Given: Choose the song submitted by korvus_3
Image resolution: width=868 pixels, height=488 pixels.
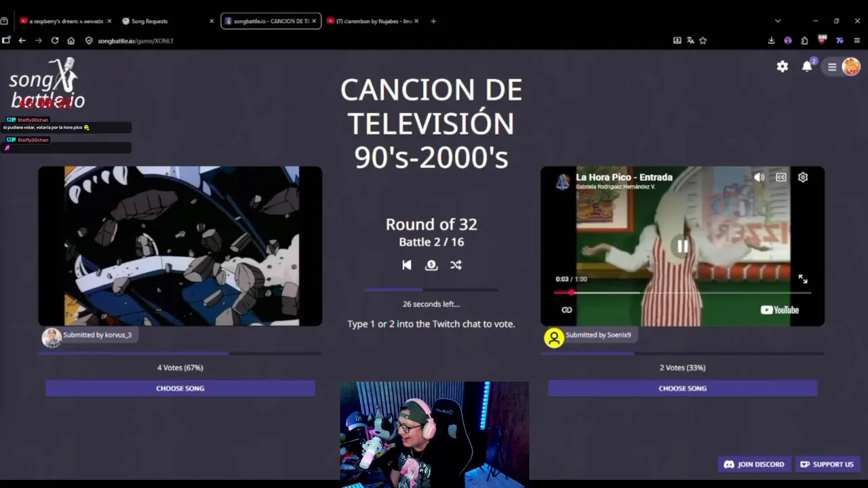Looking at the screenshot, I should pyautogui.click(x=180, y=388).
